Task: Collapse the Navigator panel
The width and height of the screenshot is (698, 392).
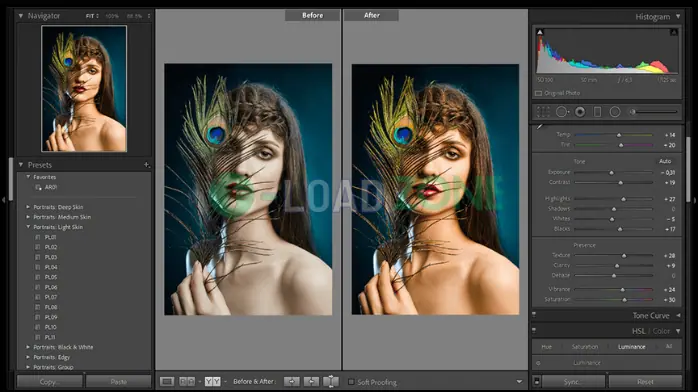Action: pos(20,16)
